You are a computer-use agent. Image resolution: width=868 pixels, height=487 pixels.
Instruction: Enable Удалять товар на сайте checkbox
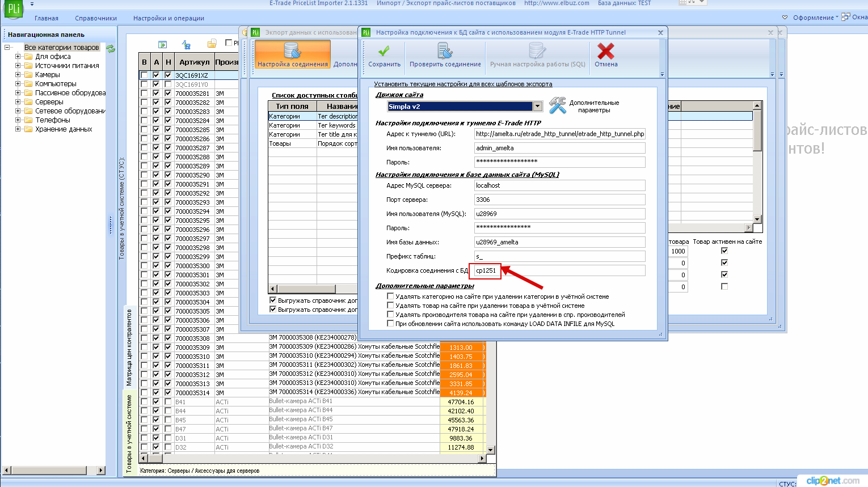(390, 305)
